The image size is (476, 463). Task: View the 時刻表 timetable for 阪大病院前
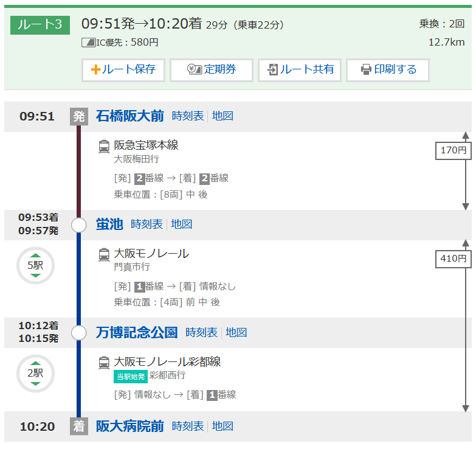188,426
